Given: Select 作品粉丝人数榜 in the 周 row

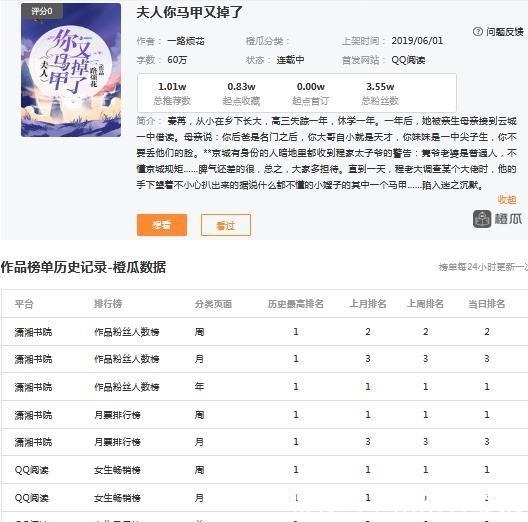Looking at the screenshot, I should (127, 332).
